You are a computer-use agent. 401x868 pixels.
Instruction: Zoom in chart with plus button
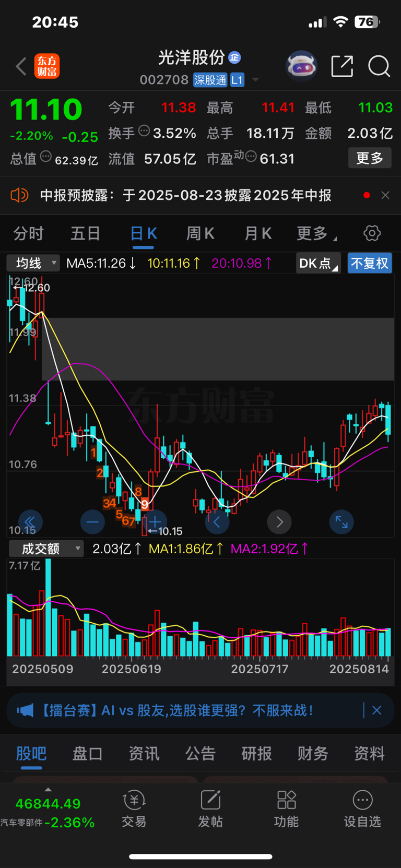(x=155, y=521)
